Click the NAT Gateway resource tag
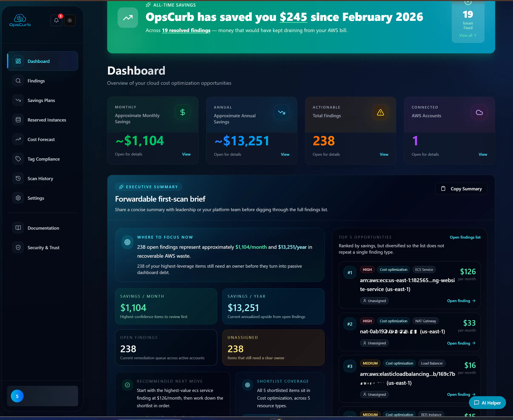Viewport: 513px width, 420px height. pos(426,321)
